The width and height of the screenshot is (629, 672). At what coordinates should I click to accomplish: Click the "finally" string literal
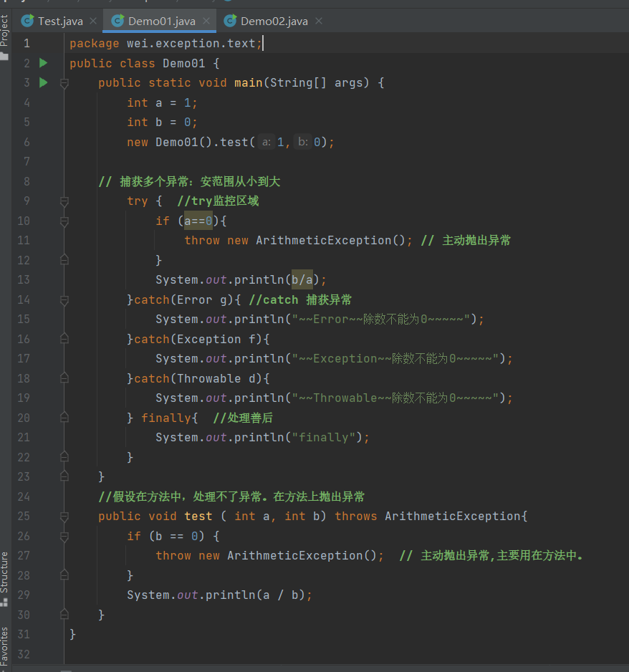tap(324, 438)
